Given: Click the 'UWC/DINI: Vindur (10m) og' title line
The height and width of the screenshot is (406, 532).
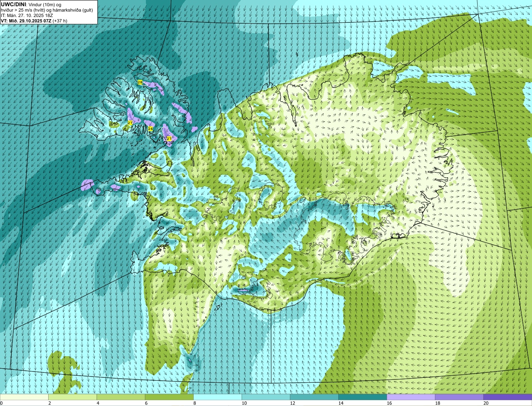Looking at the screenshot, I should click(31, 4).
